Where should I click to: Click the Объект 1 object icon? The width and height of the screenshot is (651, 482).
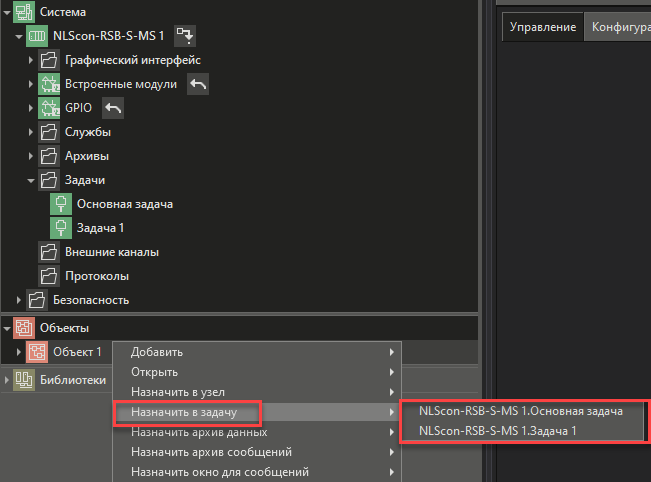point(37,352)
